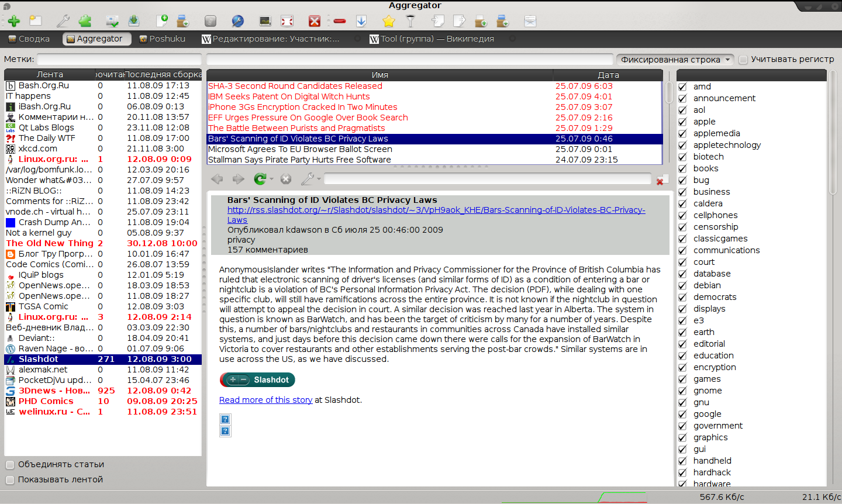Sort feeds by Последняя сборка column header
Image resolution: width=842 pixels, height=504 pixels.
163,75
